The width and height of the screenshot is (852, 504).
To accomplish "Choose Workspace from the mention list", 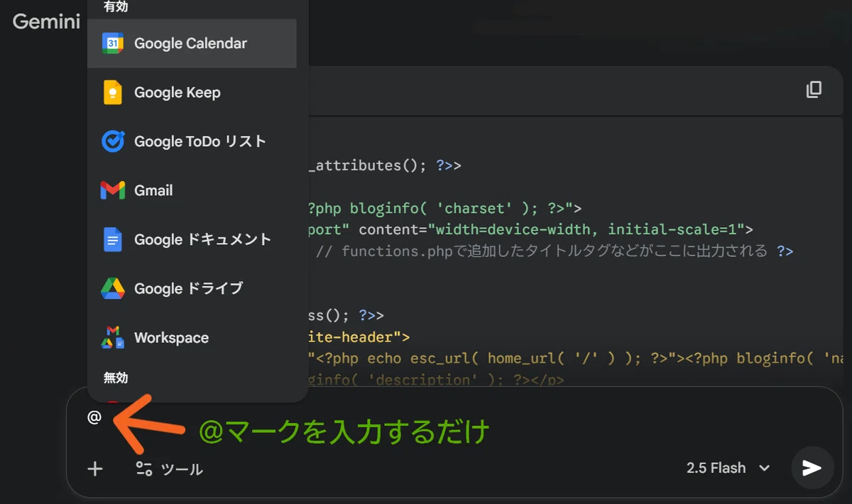I will tap(192, 337).
